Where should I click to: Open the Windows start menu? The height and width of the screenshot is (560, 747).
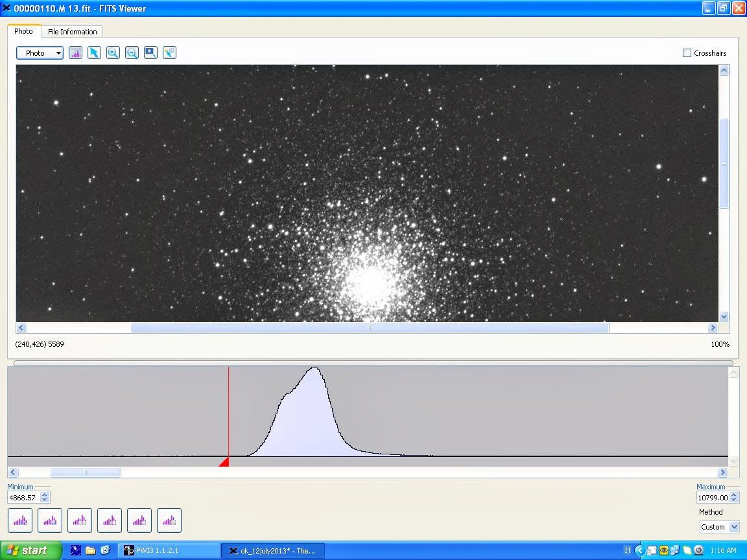pos(30,550)
